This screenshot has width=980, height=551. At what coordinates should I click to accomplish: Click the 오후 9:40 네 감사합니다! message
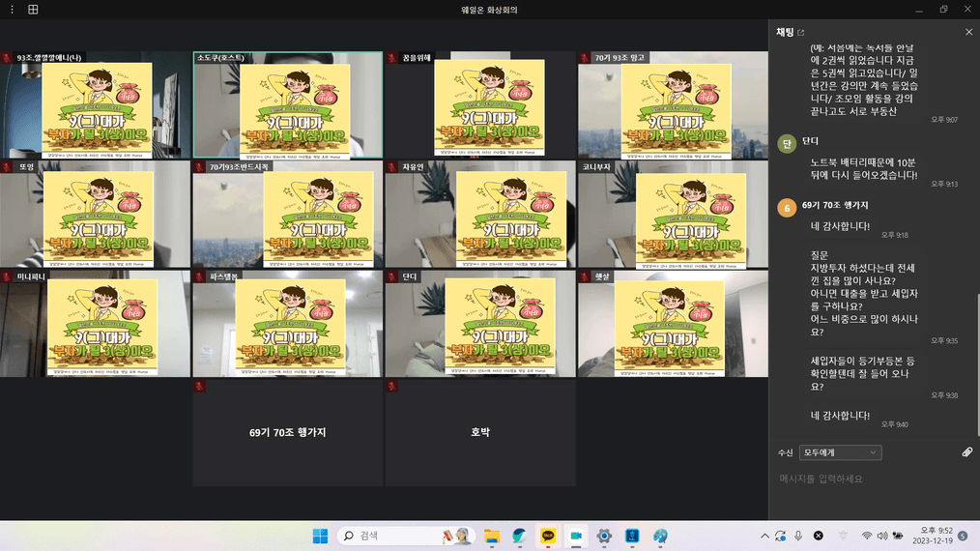(x=840, y=416)
